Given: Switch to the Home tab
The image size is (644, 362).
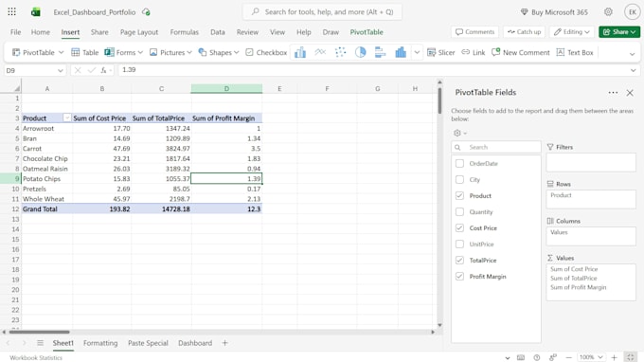Looking at the screenshot, I should 40,32.
